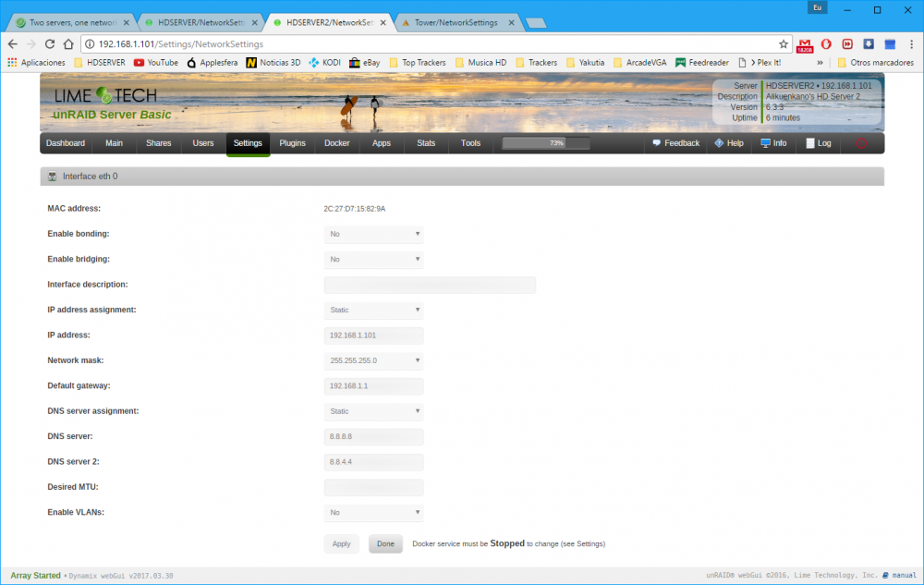The height and width of the screenshot is (585, 924).
Task: Click the browser back arrow
Action: [12, 44]
